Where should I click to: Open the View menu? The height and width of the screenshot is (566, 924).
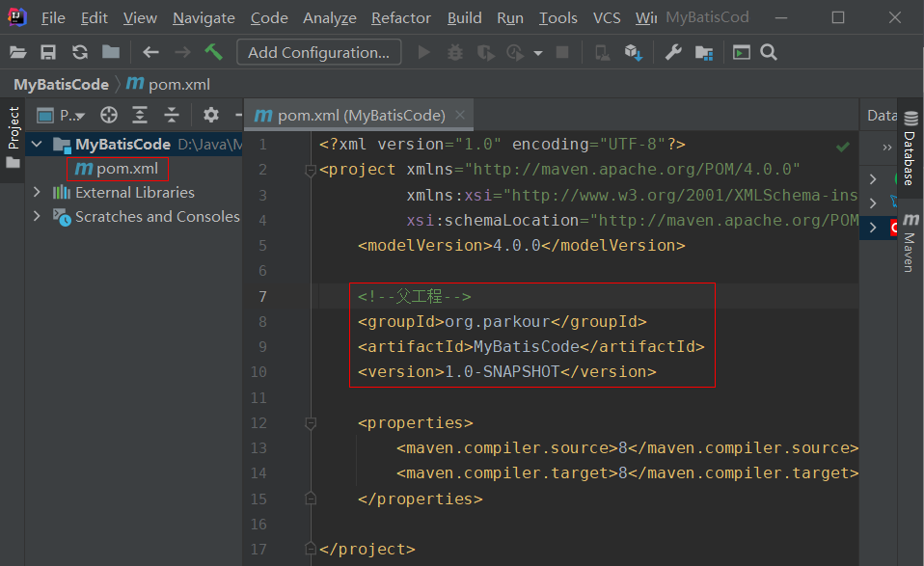coord(140,18)
